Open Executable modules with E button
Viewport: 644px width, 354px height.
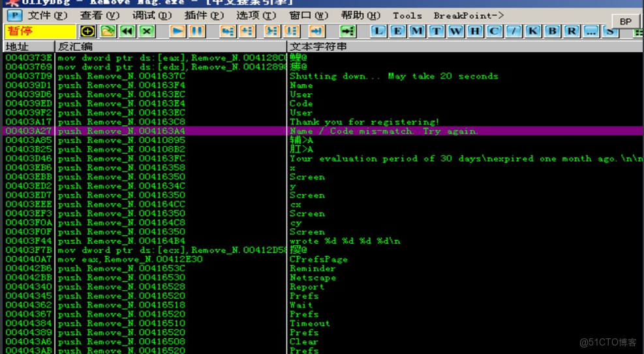click(x=397, y=31)
